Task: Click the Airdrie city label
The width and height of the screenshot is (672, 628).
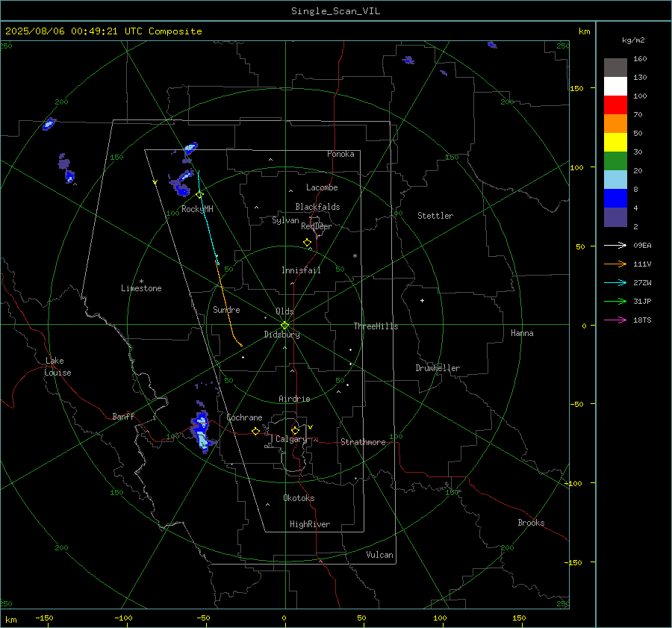Action: tap(294, 399)
